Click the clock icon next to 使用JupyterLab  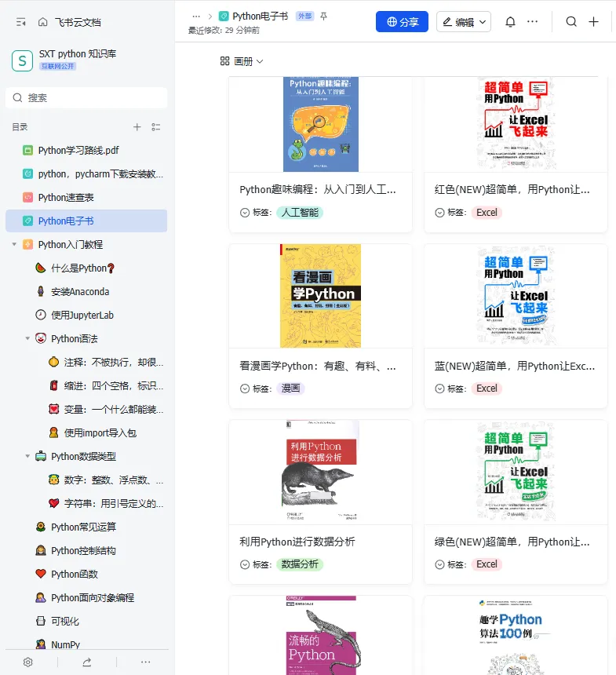click(x=41, y=315)
